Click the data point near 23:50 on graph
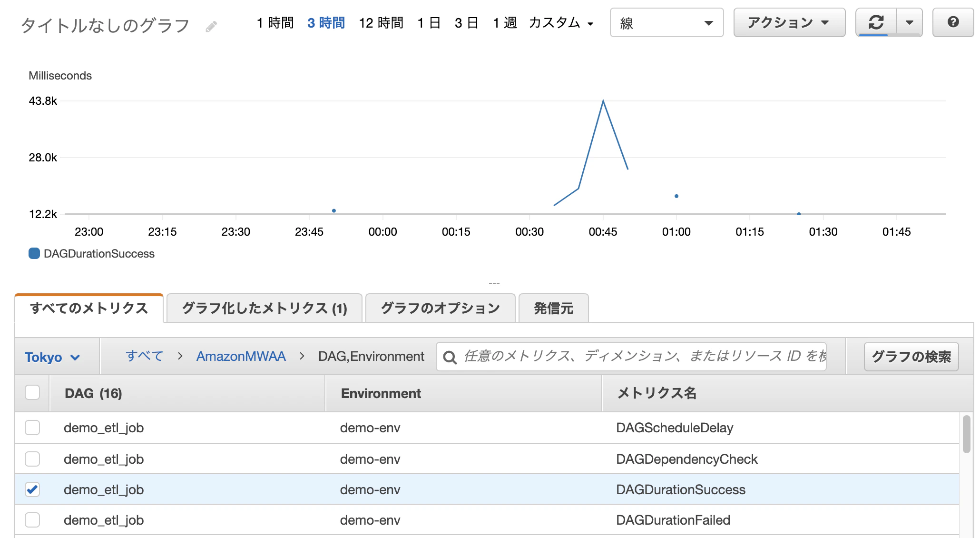Viewport: 980px width, 538px height. 334,210
